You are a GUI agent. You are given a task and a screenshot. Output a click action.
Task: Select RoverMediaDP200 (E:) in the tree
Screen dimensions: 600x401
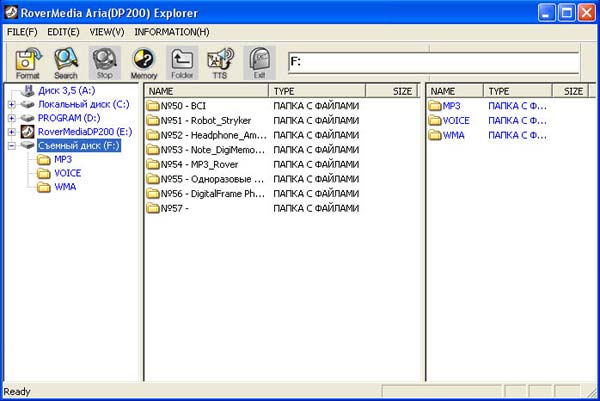[85, 132]
